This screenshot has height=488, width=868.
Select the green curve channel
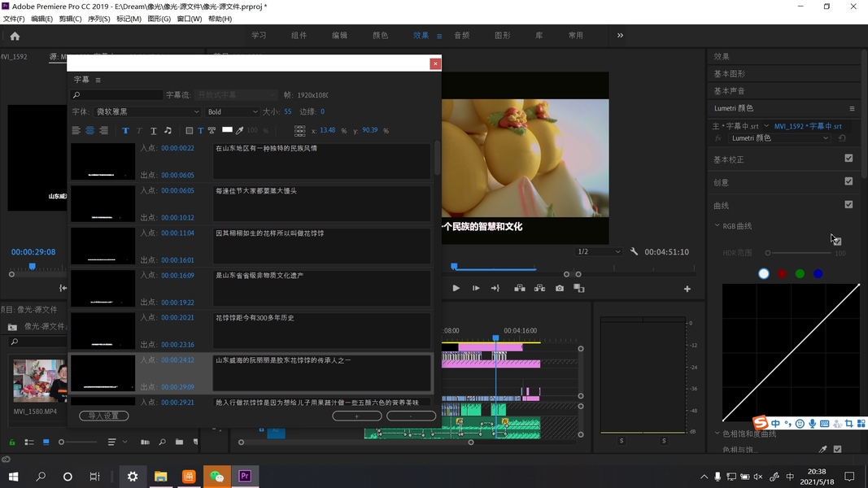[800, 273]
